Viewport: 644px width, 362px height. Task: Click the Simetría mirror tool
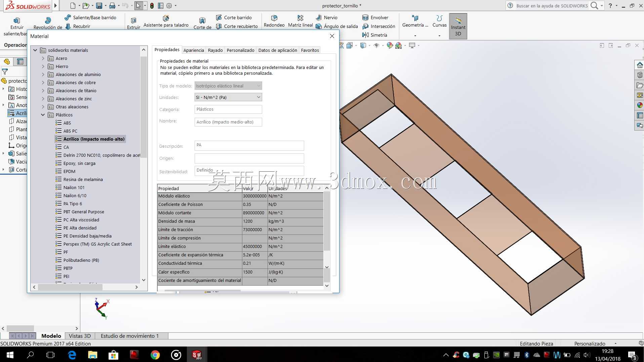coord(375,35)
